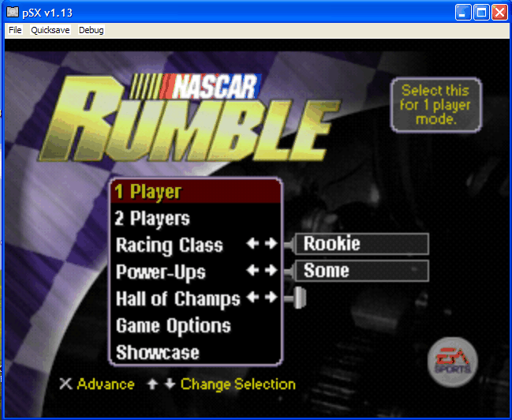Minimize the pSX window
Image resolution: width=512 pixels, height=420 pixels.
pos(463,13)
